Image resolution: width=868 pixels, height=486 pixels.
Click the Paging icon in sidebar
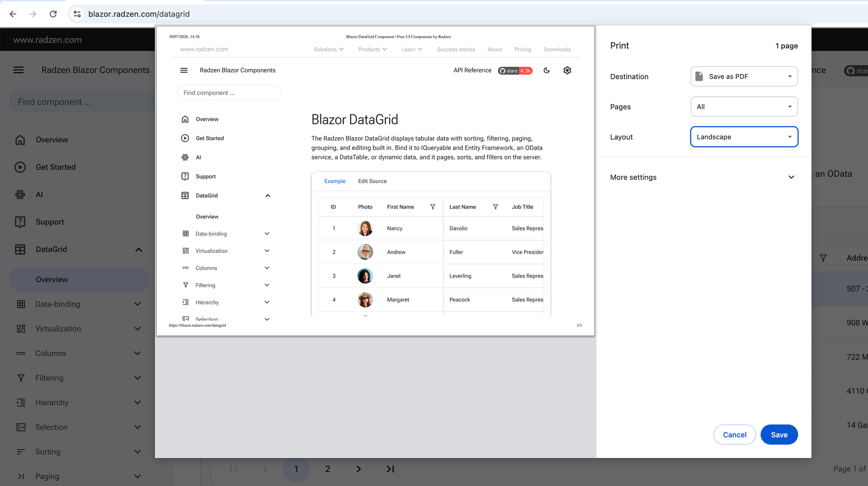[x=21, y=476]
